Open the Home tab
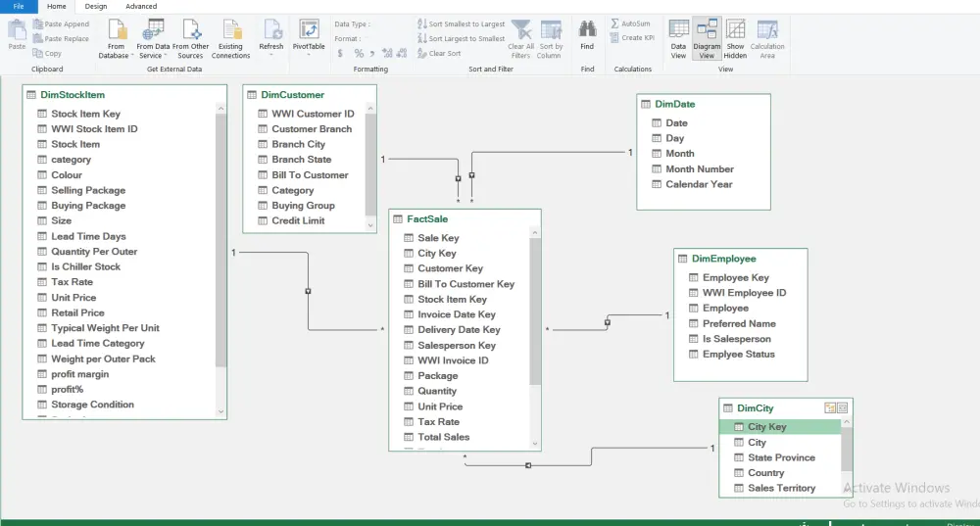This screenshot has height=526, width=980. 56,6
